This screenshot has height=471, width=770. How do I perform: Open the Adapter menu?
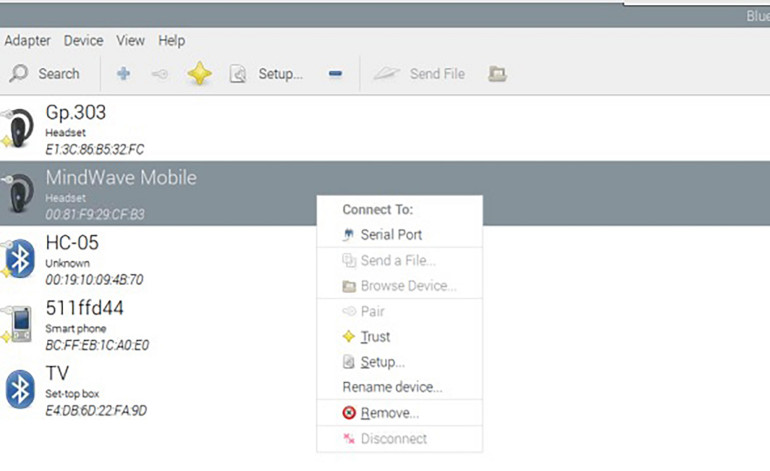(x=28, y=41)
